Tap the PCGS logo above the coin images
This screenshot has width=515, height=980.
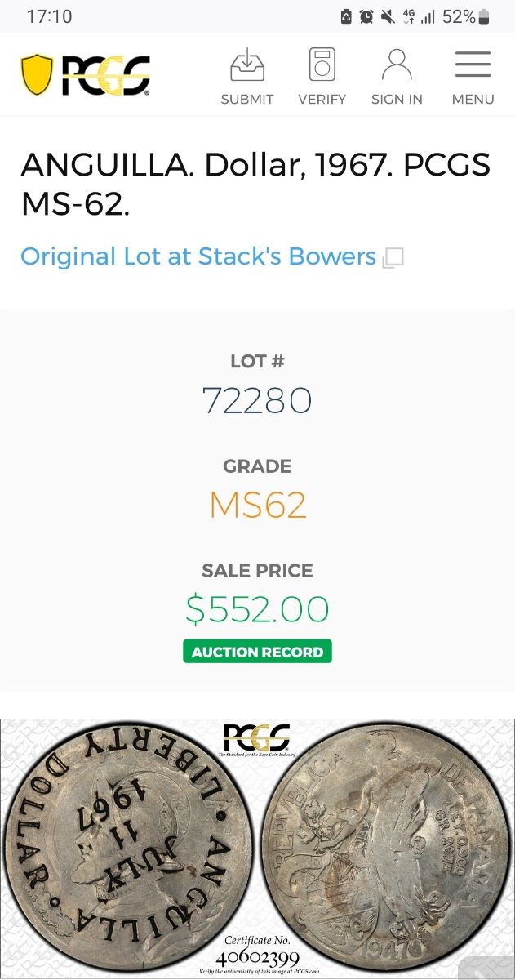coord(256,739)
